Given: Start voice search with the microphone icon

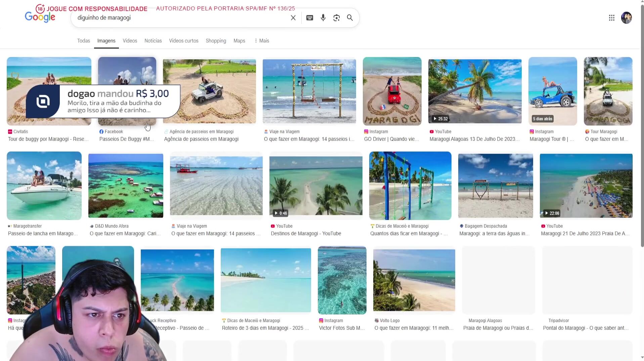Looking at the screenshot, I should (323, 18).
